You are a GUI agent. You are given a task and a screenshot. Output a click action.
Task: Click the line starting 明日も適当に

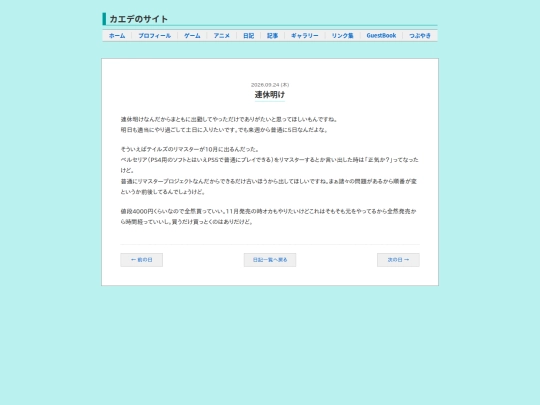coord(224,130)
